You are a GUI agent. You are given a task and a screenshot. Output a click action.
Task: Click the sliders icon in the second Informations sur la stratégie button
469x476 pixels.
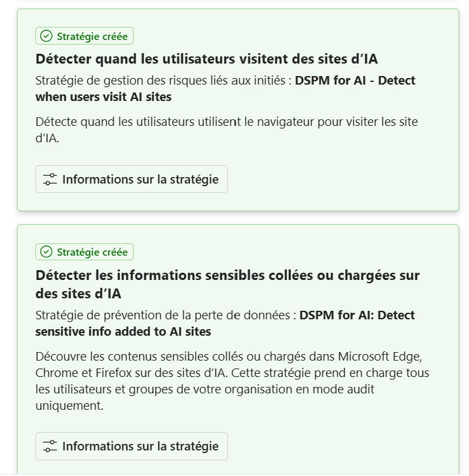50,446
